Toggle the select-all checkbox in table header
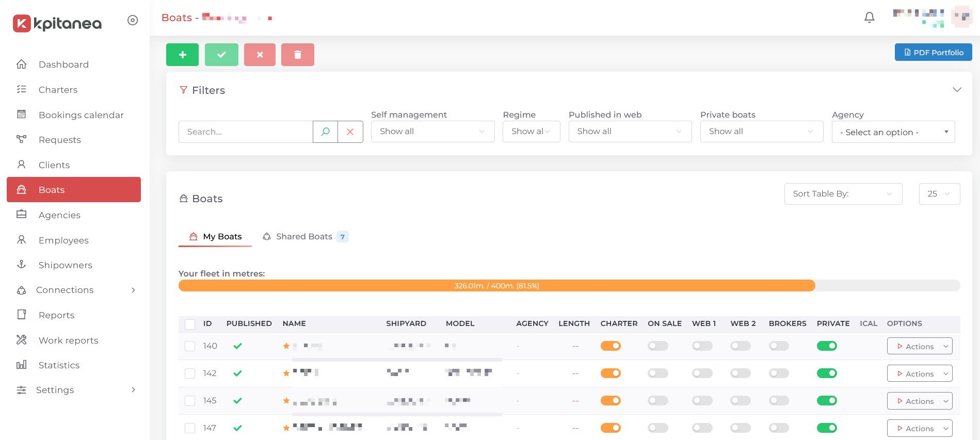 [190, 324]
